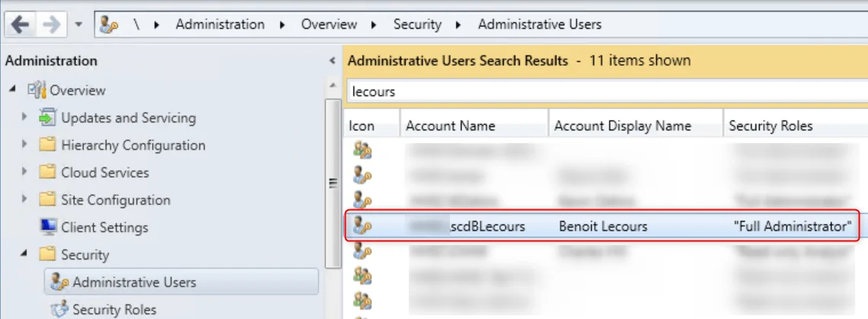Open the arrow after Administration in breadcrumb

[283, 25]
